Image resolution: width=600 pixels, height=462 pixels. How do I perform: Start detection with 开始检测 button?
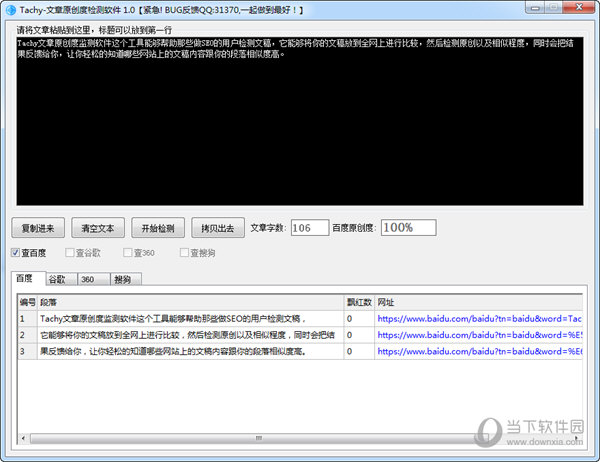[158, 228]
